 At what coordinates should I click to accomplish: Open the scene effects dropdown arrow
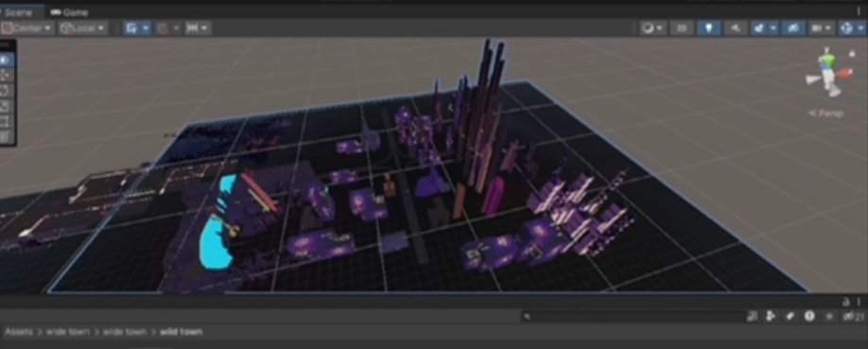click(x=773, y=28)
